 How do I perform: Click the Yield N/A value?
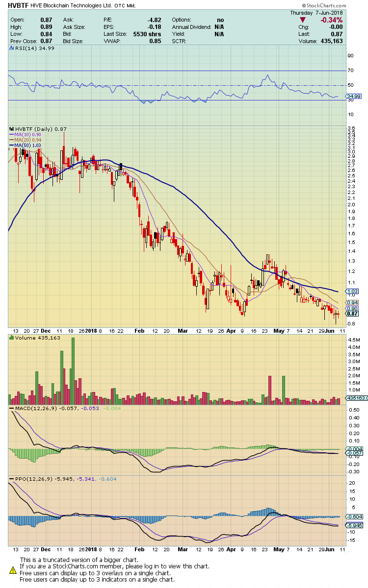[x=219, y=34]
